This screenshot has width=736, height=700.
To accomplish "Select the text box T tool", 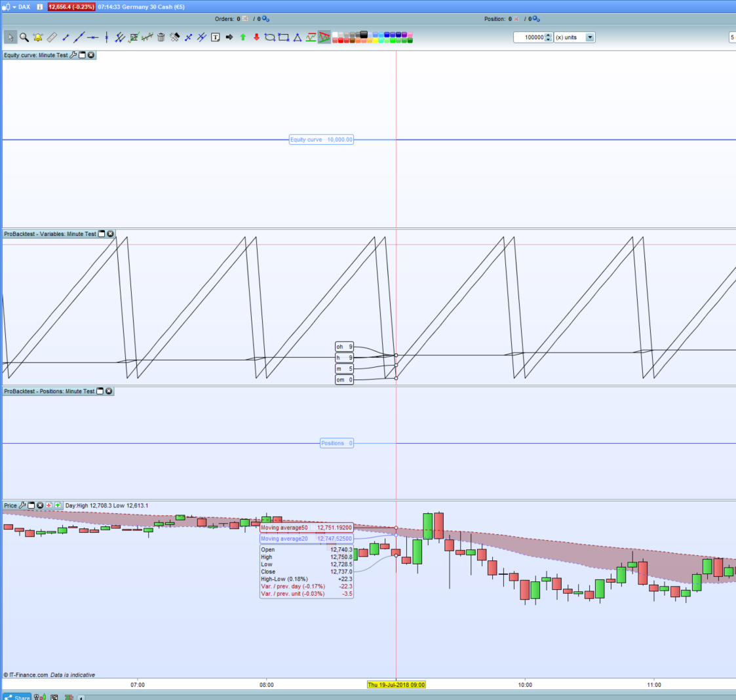I will (216, 37).
